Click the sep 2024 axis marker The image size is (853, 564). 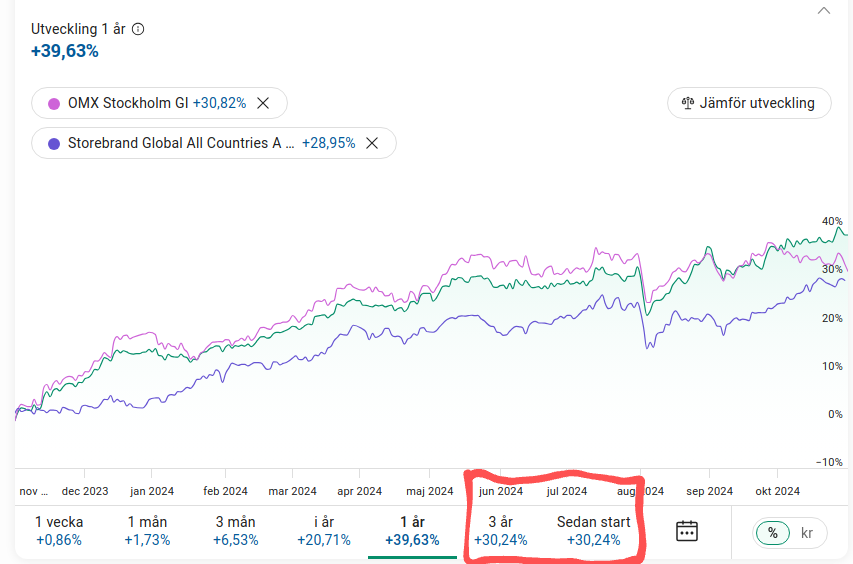[709, 491]
